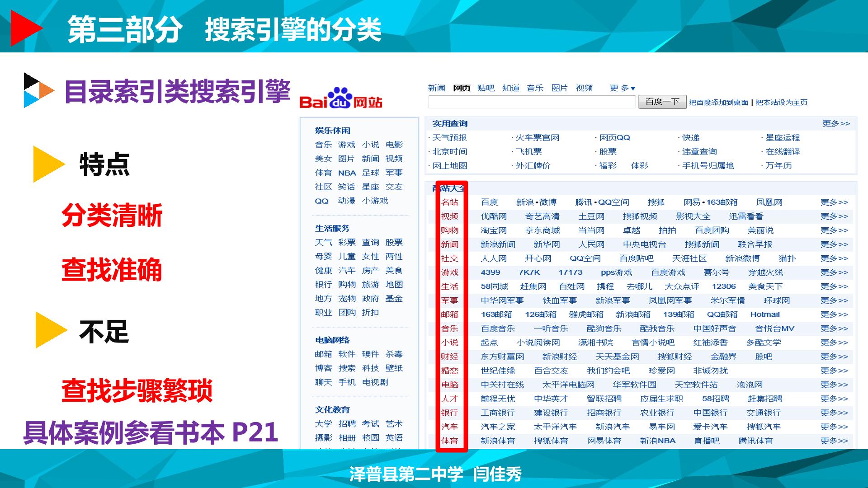Click 彩票 in the 生活服务 sidebar
The image size is (868, 488).
347,243
